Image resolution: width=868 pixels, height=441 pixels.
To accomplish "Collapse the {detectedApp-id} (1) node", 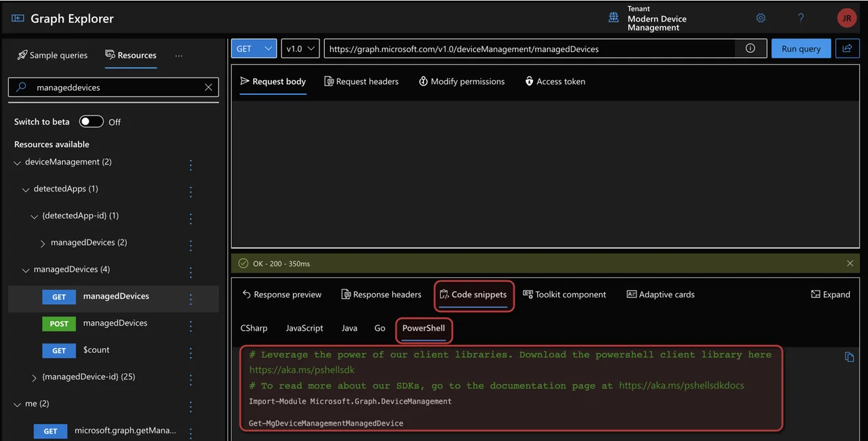I will click(35, 217).
